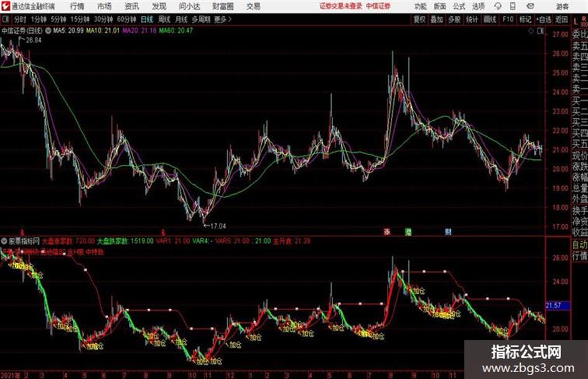Open the 公式 menu
The height and width of the screenshot is (379, 588).
coord(459,6)
